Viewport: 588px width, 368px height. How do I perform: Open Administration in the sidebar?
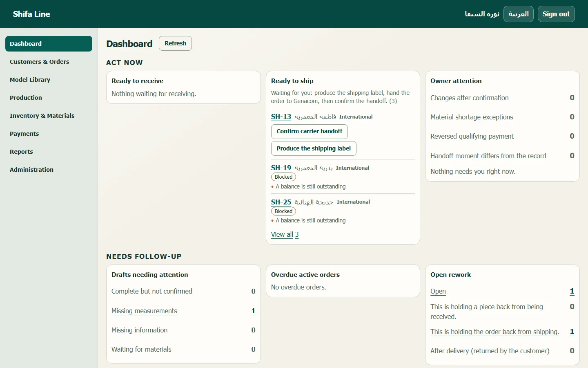coord(49,170)
